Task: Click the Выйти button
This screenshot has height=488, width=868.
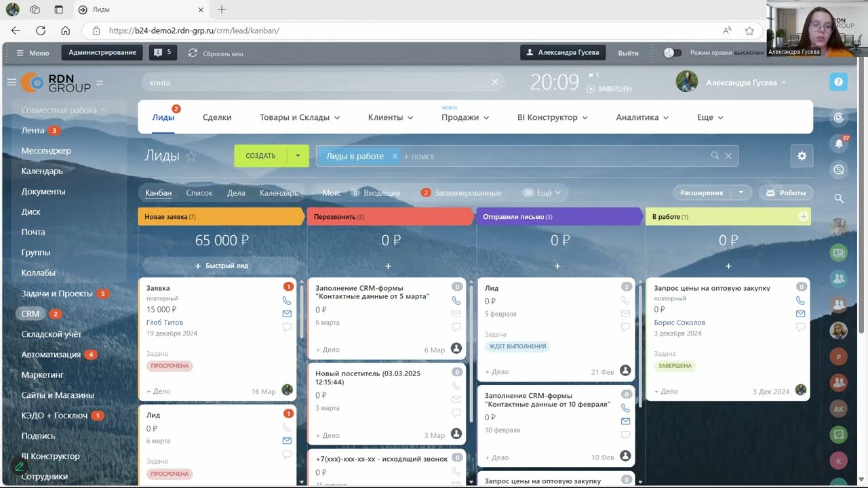Action: pyautogui.click(x=629, y=53)
